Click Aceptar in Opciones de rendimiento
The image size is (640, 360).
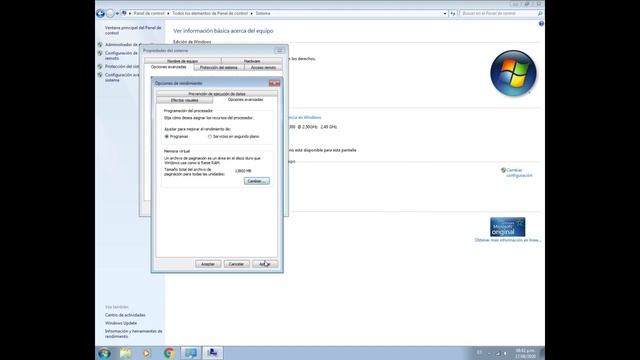pos(208,264)
